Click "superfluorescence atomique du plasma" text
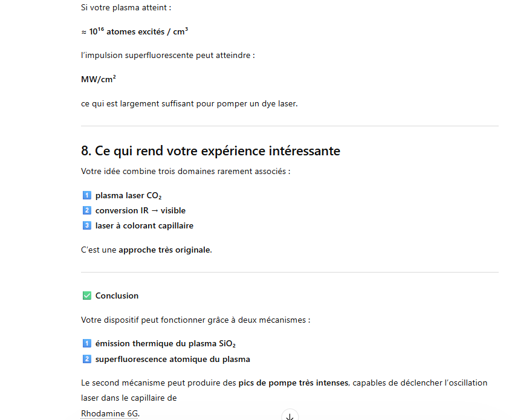This screenshot has height=420, width=512. [x=172, y=360]
